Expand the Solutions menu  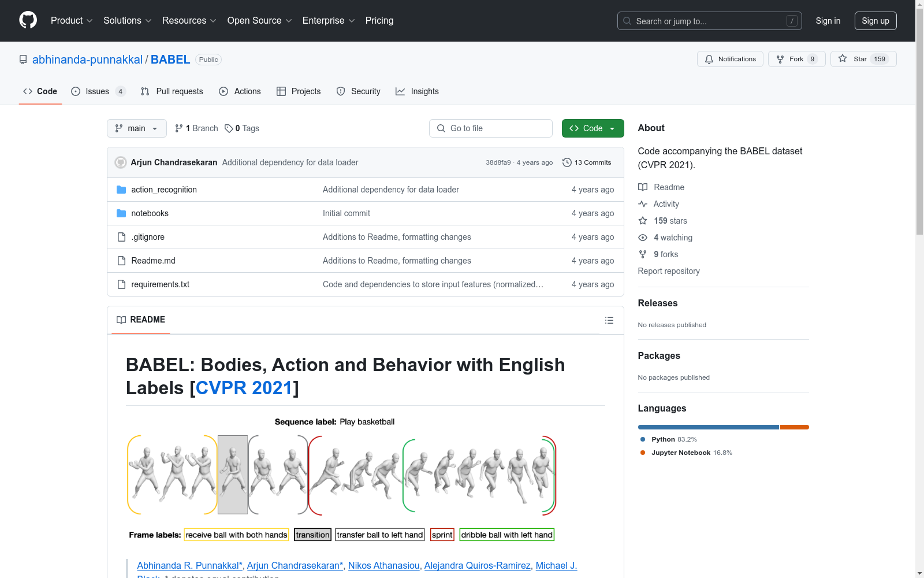point(128,21)
